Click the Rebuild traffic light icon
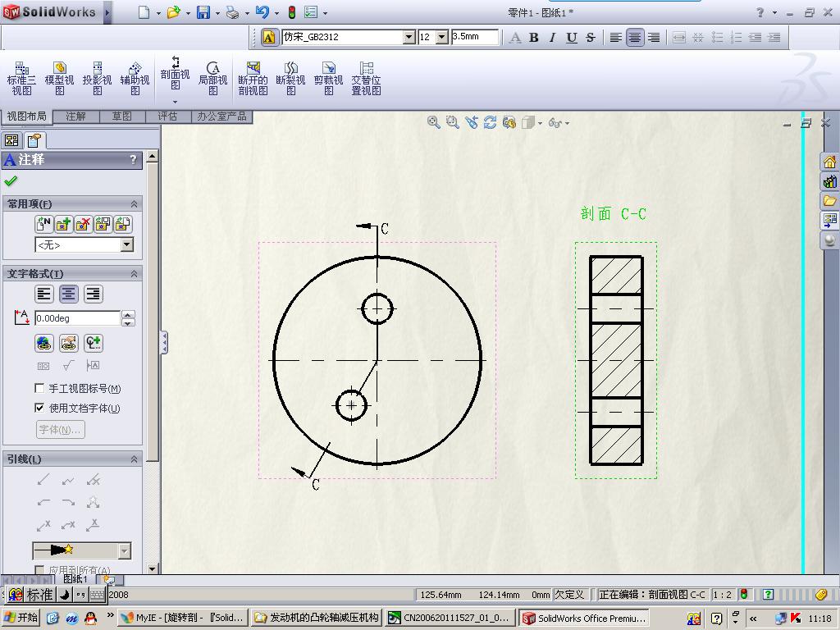 (292, 12)
